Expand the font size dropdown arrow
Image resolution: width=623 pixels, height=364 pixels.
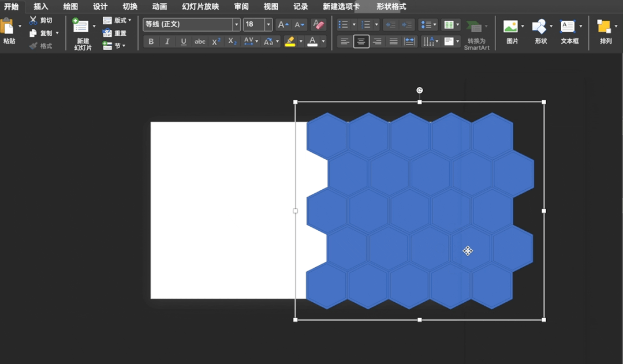pos(268,24)
